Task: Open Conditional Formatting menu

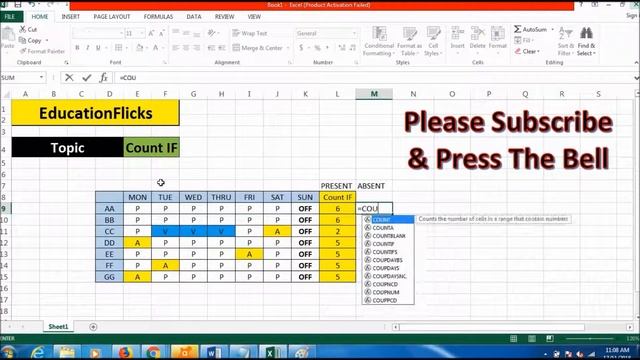Action: point(379,42)
